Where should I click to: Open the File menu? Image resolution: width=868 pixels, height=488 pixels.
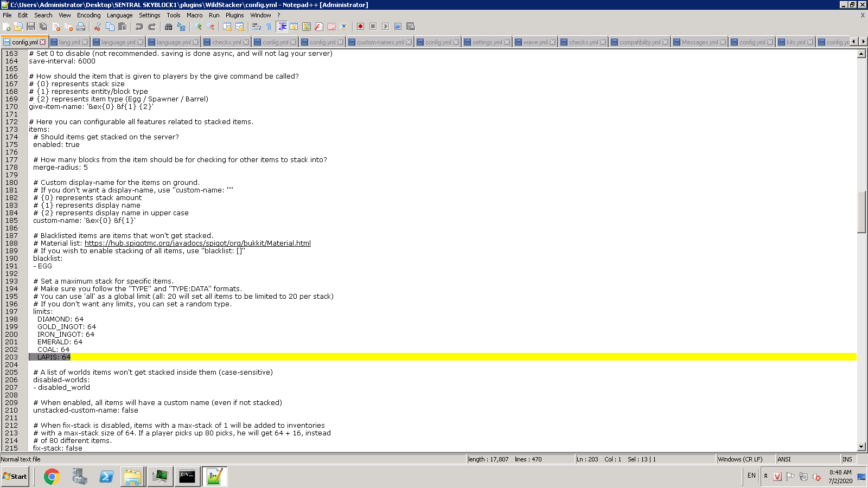[x=7, y=15]
